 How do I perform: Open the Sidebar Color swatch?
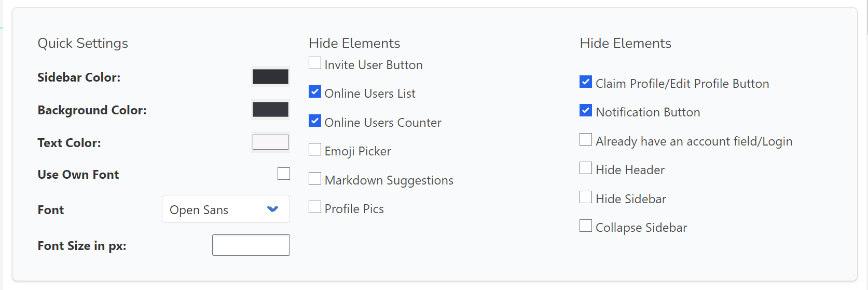(270, 77)
